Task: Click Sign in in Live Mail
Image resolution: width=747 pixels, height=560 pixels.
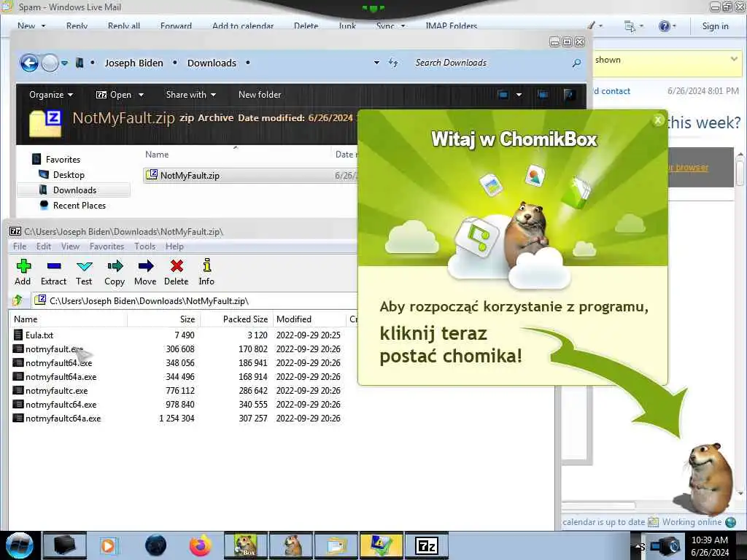Action: pyautogui.click(x=715, y=26)
